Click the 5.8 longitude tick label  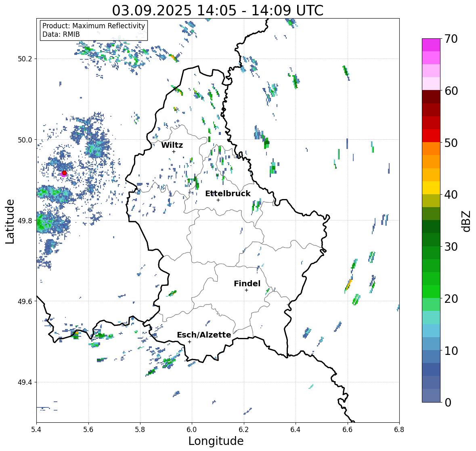140,429
